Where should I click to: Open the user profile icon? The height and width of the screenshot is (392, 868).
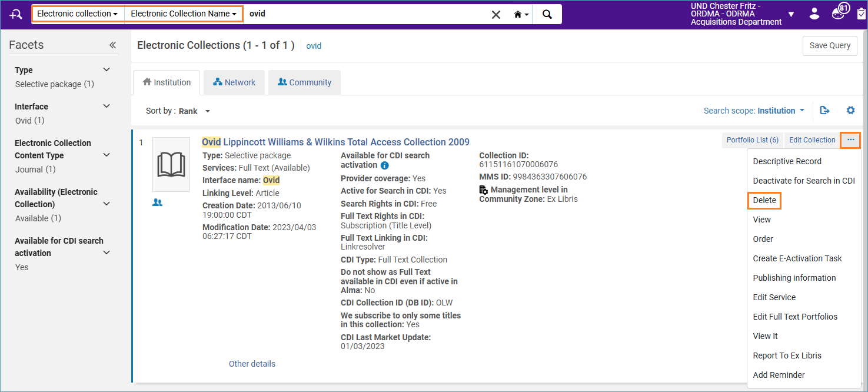814,14
